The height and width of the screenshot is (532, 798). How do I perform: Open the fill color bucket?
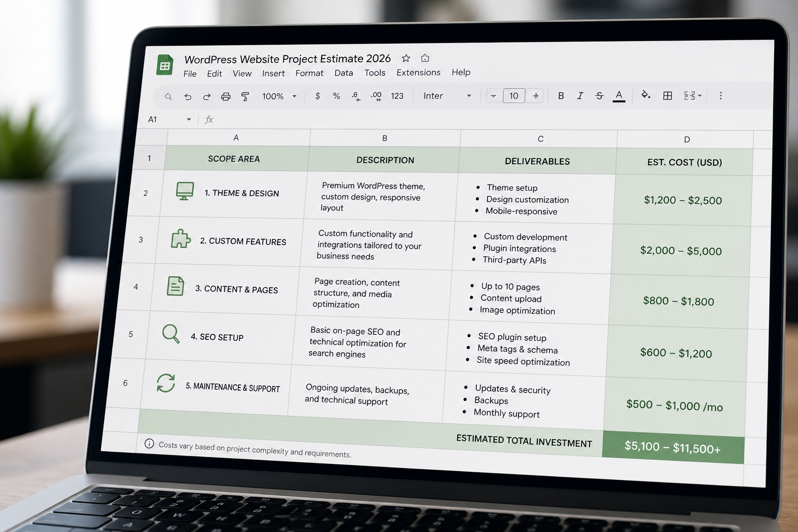(646, 95)
